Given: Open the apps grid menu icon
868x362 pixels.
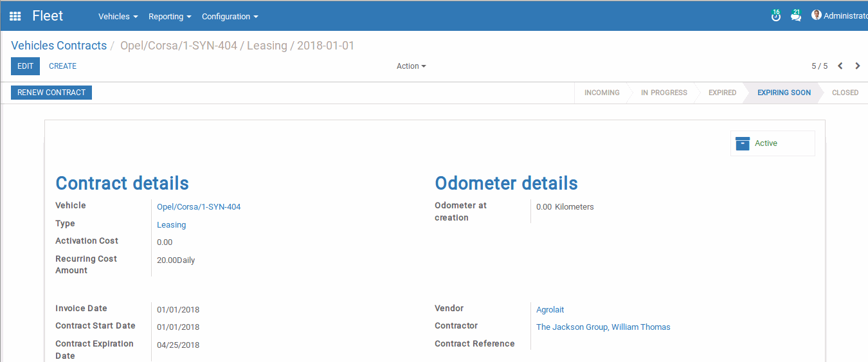Looking at the screenshot, I should coord(15,16).
